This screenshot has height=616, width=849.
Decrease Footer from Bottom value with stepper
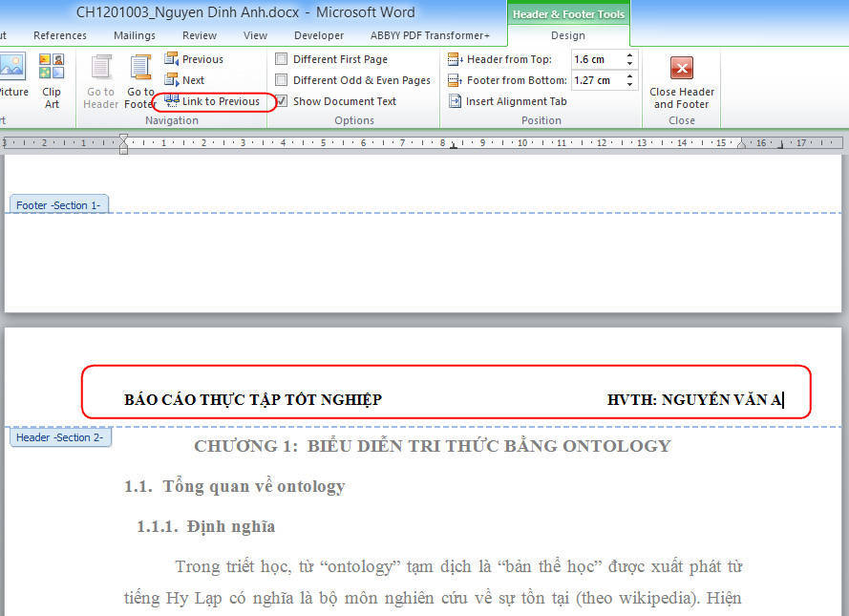[628, 84]
